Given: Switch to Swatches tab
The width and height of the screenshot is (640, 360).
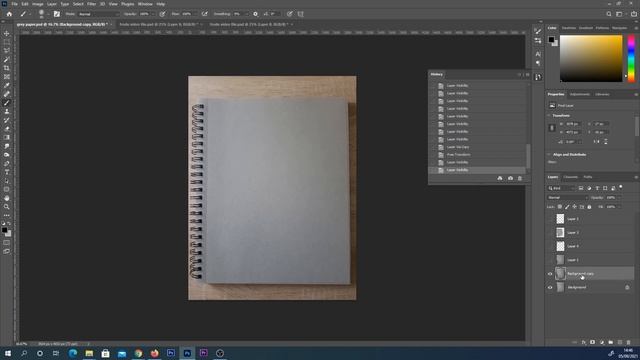Looking at the screenshot, I should click(569, 28).
